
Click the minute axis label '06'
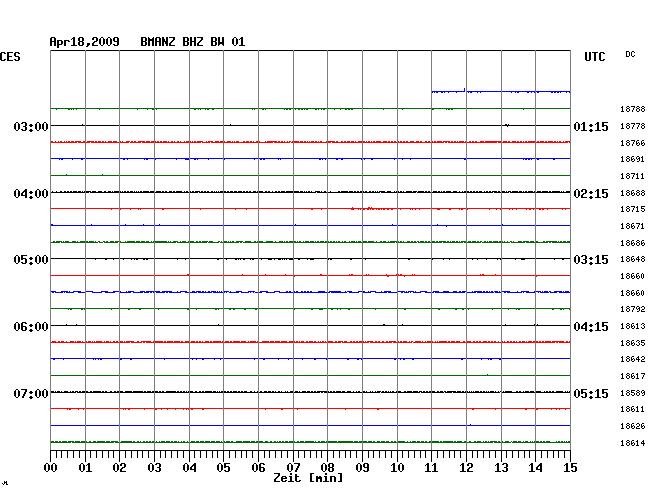coord(258,468)
